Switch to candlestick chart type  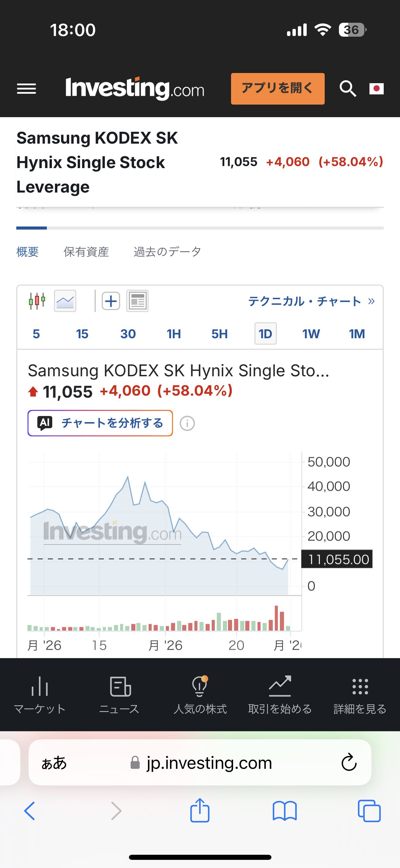pos(37,301)
